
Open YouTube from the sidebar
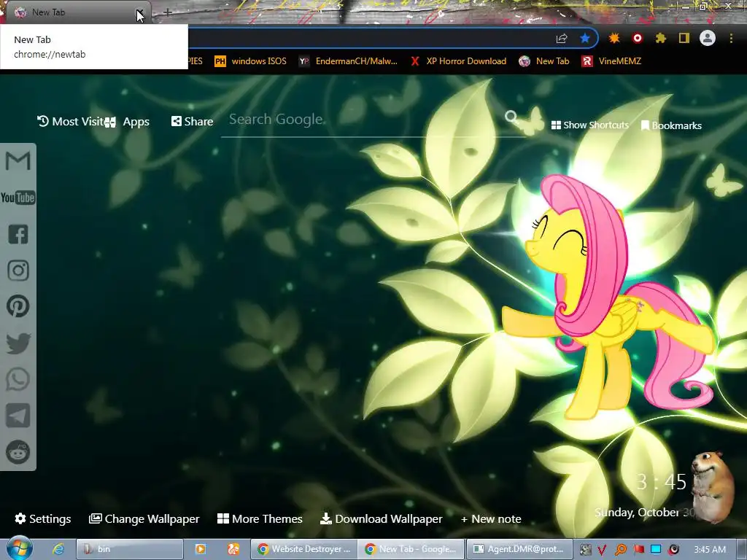(18, 198)
